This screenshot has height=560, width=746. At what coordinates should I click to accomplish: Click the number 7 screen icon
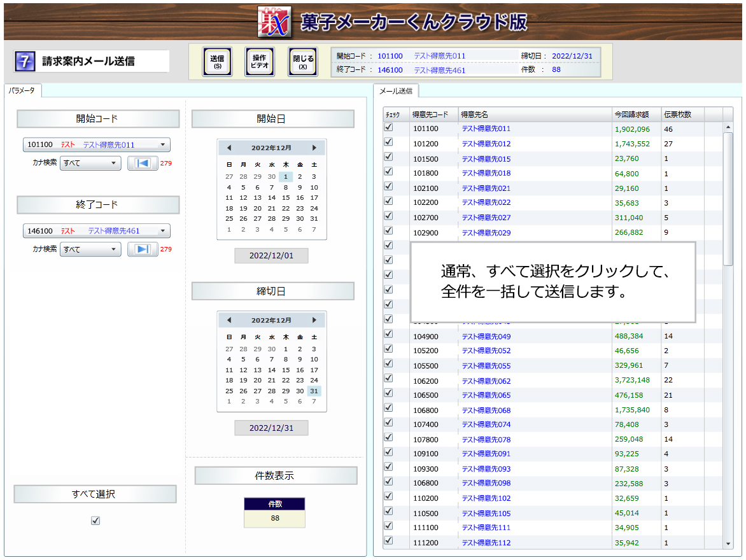25,61
